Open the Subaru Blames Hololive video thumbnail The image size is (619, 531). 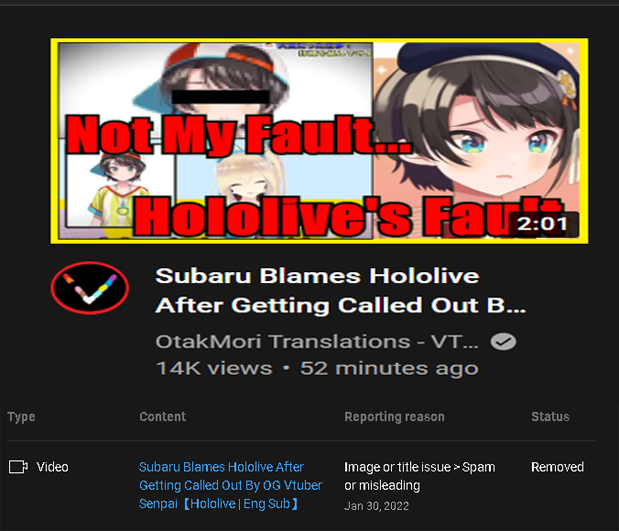pos(319,141)
